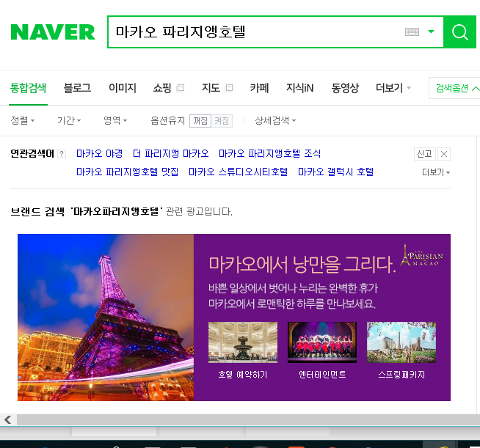
Task: Open the 기간 period dropdown
Action: click(69, 120)
